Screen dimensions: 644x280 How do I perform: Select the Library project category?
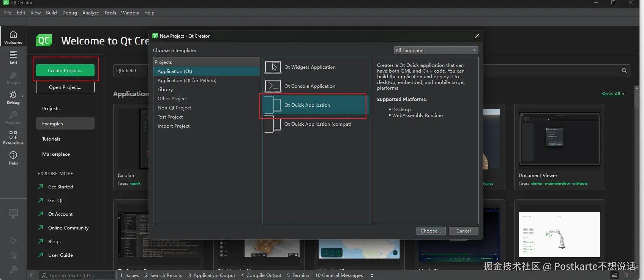point(206,89)
